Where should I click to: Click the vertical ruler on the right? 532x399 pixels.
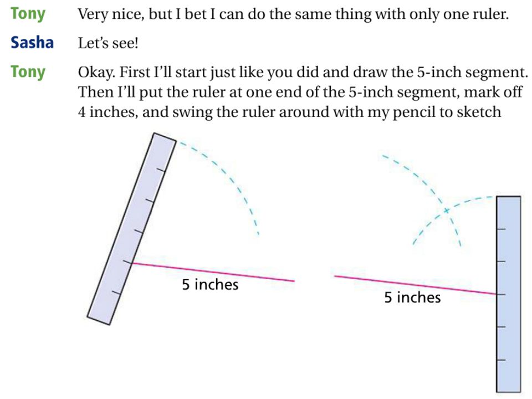click(x=509, y=294)
